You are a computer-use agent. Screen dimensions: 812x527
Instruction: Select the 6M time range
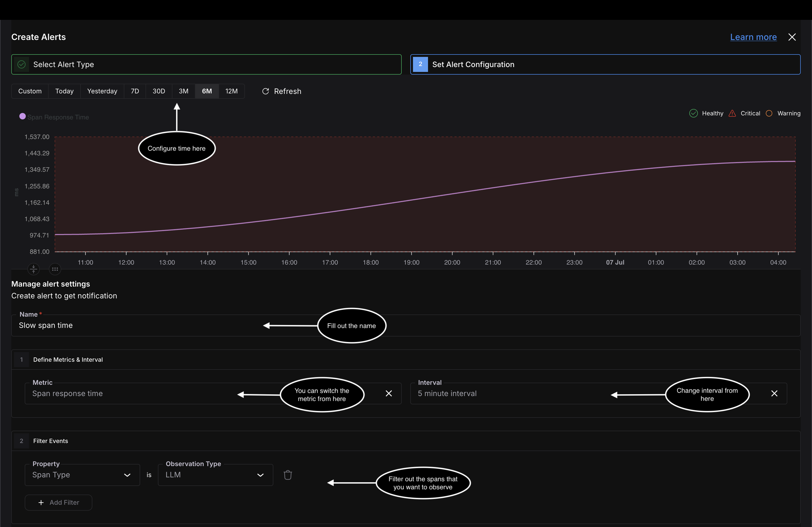coord(207,91)
